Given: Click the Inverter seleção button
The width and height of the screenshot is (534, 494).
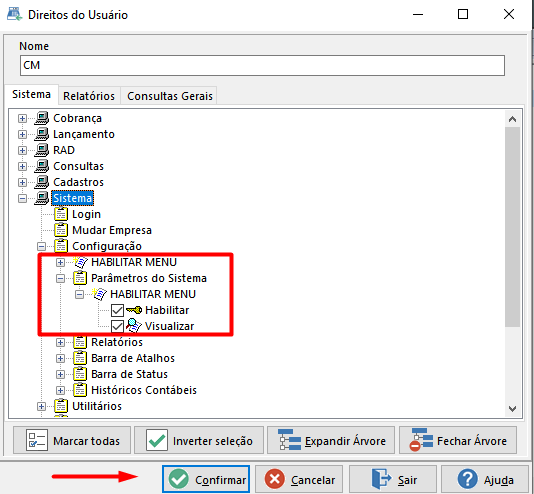Looking at the screenshot, I should (x=199, y=440).
